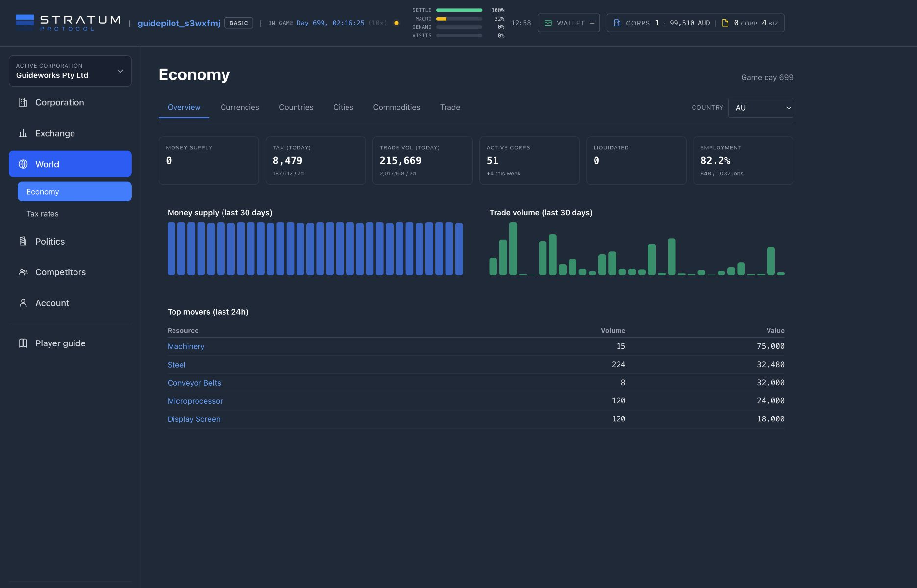Open the Steel resource link
This screenshot has width=917, height=588.
176,365
